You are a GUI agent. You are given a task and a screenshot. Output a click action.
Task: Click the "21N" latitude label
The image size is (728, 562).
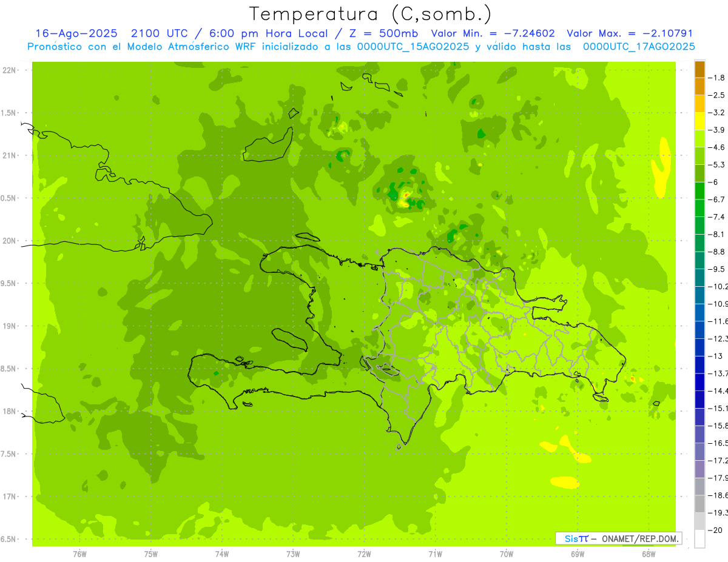pos(9,156)
